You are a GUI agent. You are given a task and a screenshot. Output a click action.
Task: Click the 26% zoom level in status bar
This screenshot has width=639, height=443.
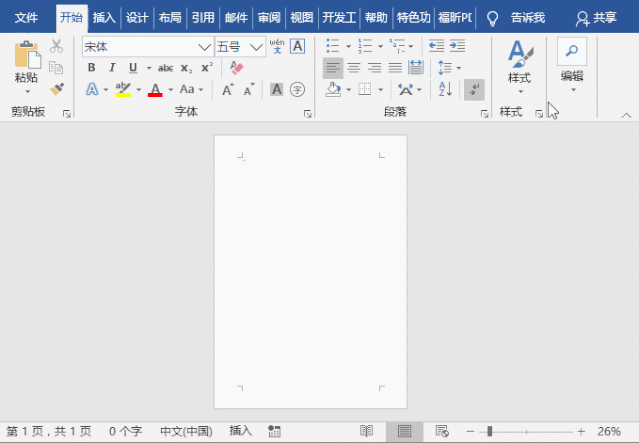609,431
